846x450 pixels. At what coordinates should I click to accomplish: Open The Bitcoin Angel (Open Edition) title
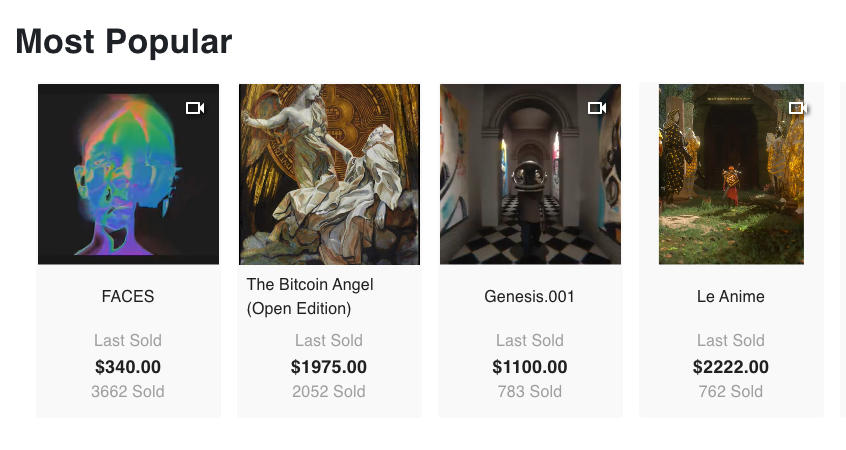click(310, 296)
